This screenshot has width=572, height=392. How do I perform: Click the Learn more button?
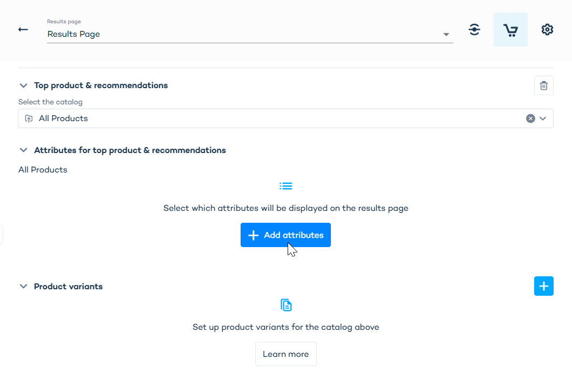pyautogui.click(x=285, y=354)
